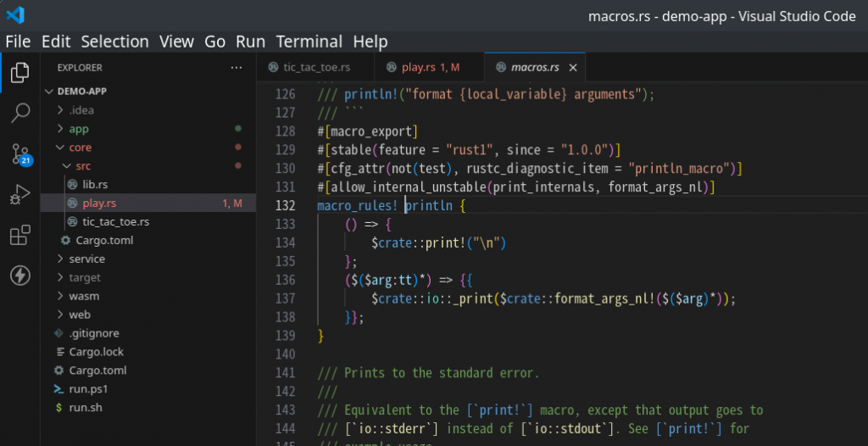Click the Rust icon beside tic_tac_toe.rs in tree
The width and height of the screenshot is (868, 446).
[72, 221]
